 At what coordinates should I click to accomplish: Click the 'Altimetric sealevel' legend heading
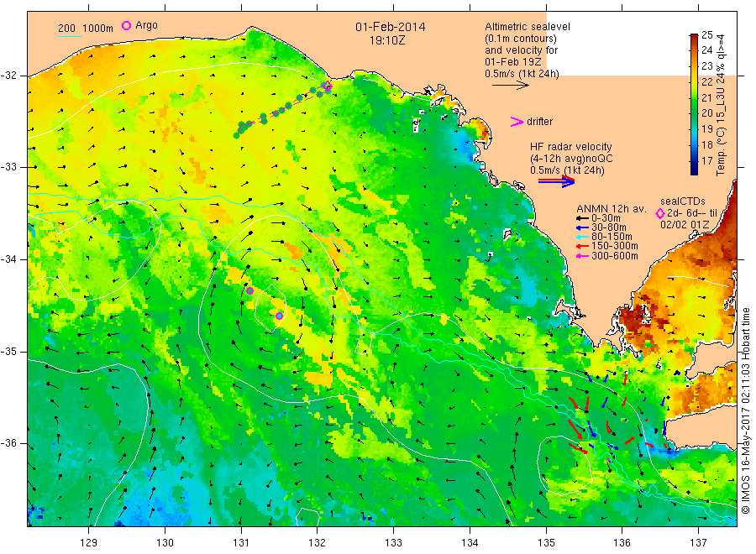(528, 27)
